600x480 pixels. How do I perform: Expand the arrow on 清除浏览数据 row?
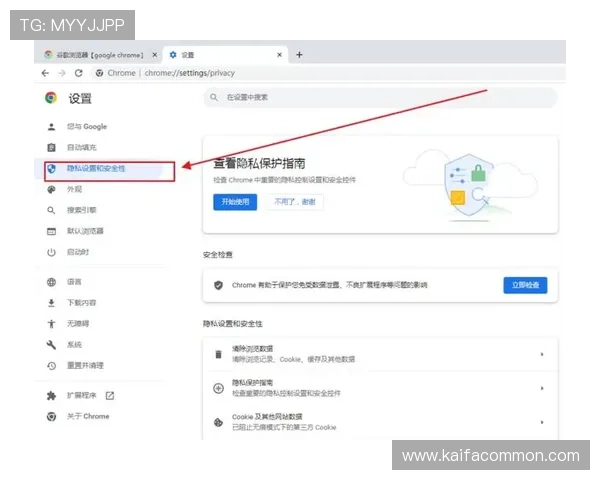coord(542,354)
